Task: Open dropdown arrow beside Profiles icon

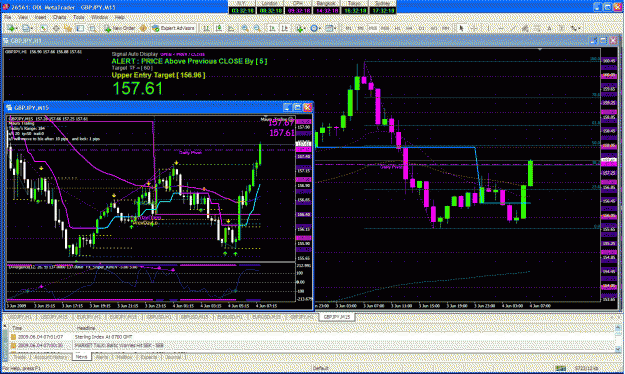Action: pos(32,28)
